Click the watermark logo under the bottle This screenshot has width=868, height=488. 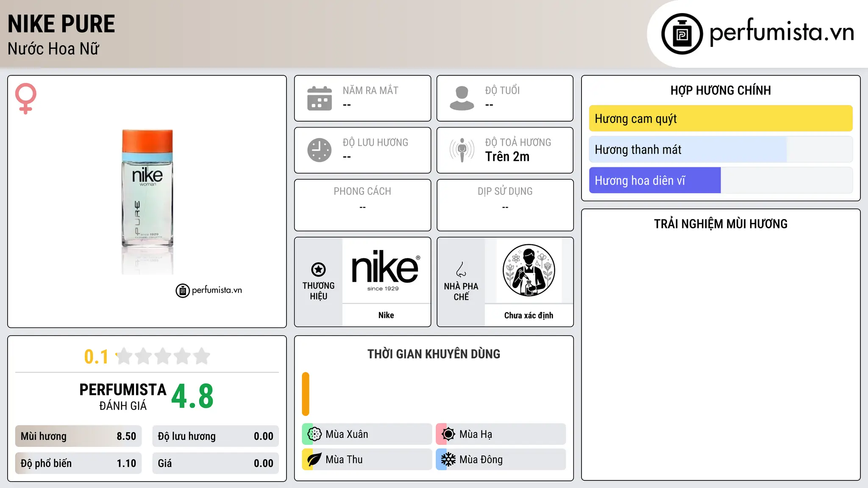209,290
